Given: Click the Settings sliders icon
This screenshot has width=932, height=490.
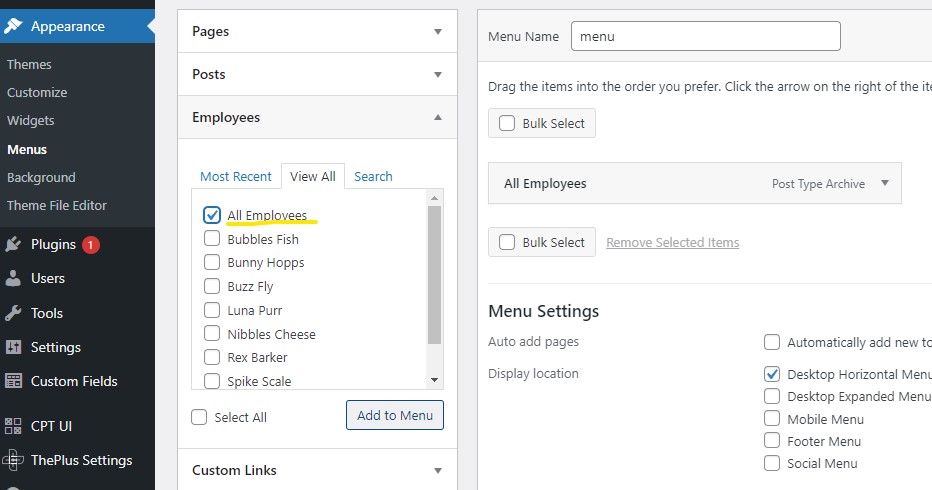Looking at the screenshot, I should tap(13, 347).
